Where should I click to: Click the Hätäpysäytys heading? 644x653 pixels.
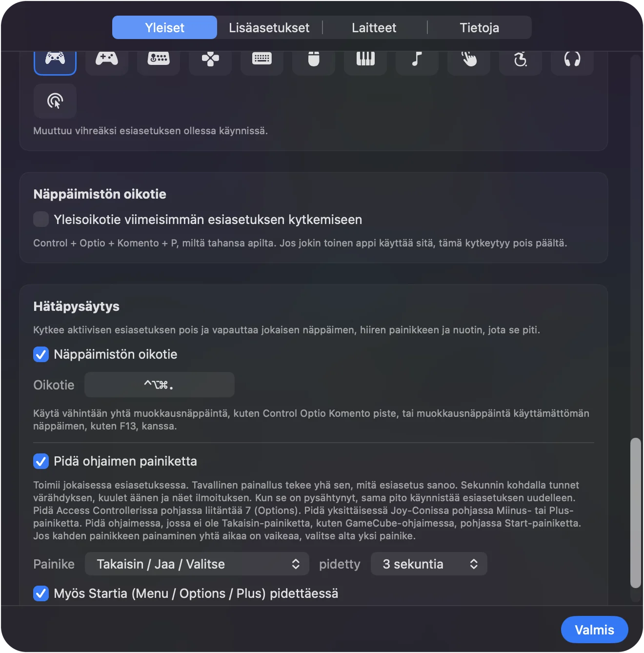(77, 306)
